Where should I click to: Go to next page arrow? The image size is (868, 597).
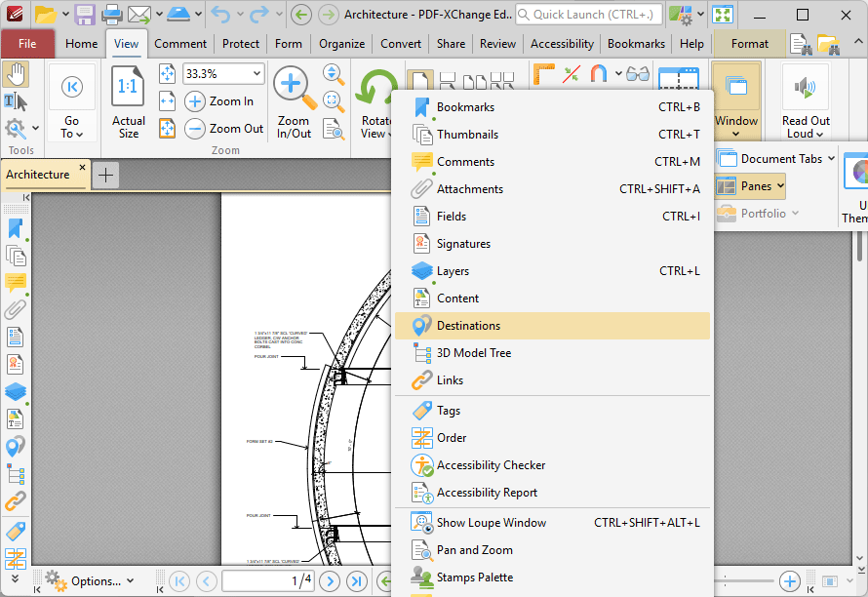tap(330, 581)
